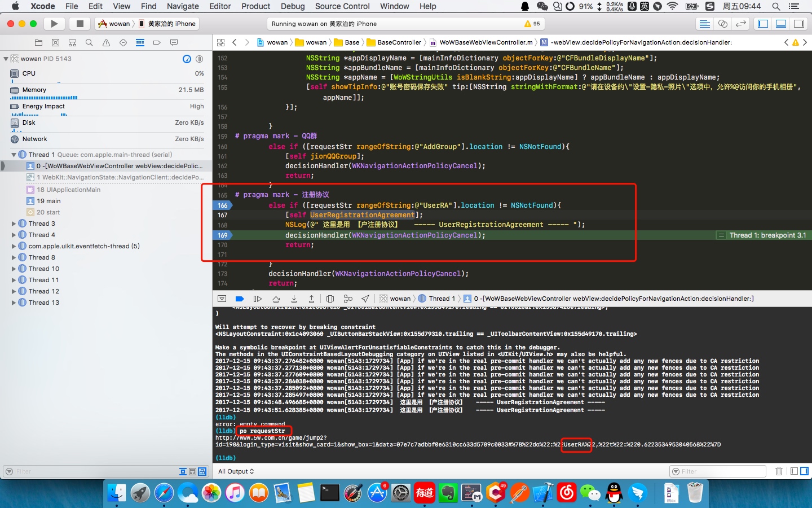Switch to the Version editor
812x508 pixels.
741,24
